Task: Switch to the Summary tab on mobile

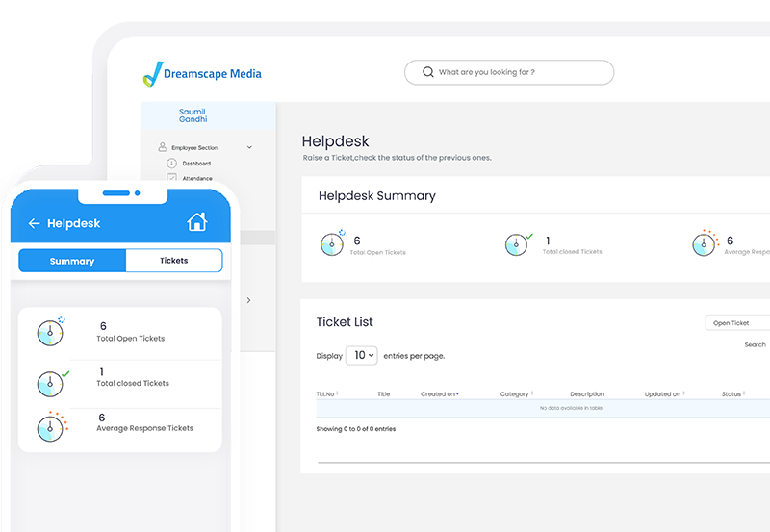Action: [72, 261]
